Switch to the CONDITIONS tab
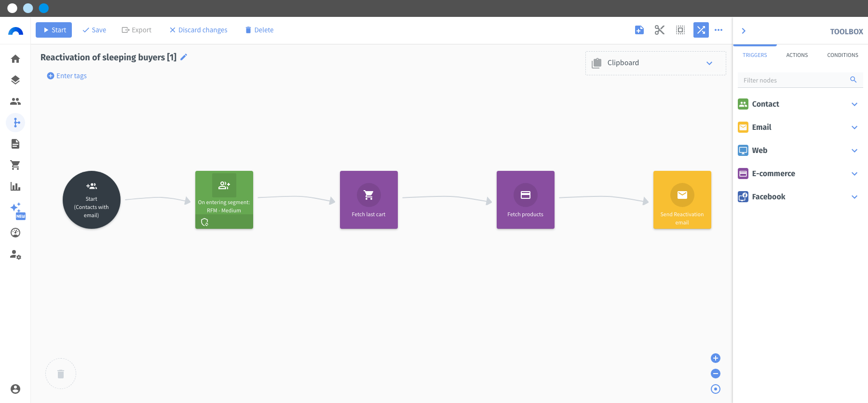868x403 pixels. tap(842, 55)
